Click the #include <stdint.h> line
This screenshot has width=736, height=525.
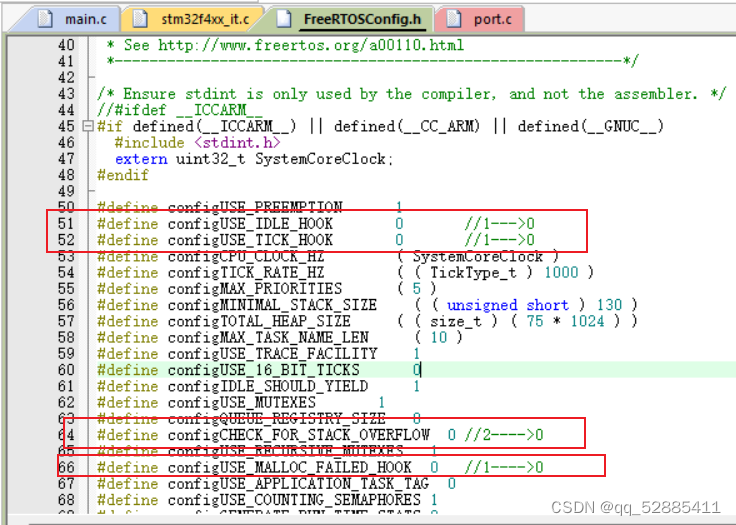click(197, 142)
